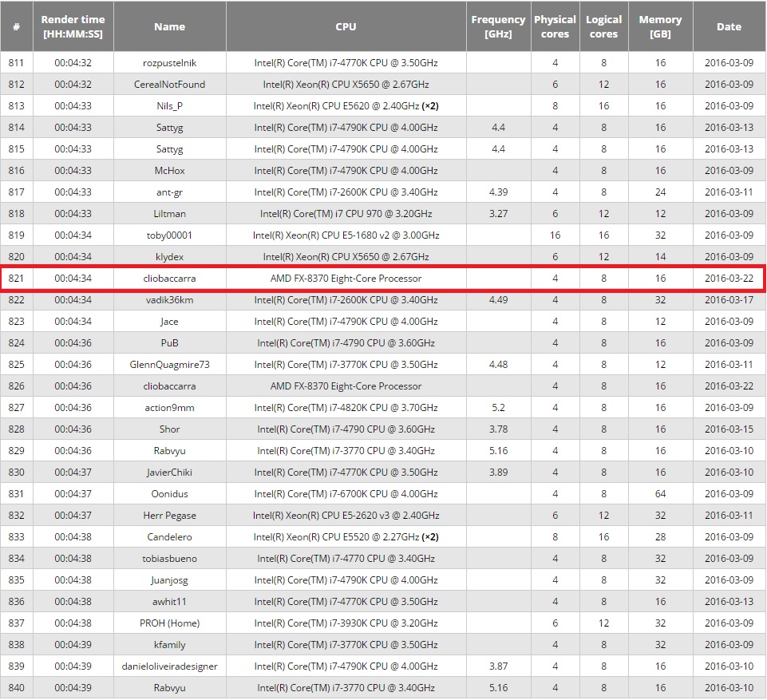Select the name kfamily

pyautogui.click(x=169, y=644)
